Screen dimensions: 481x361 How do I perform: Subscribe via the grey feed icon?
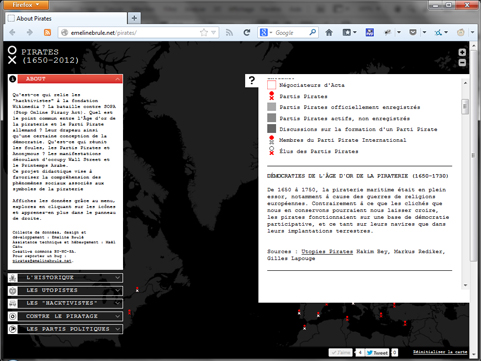pyautogui.click(x=229, y=32)
